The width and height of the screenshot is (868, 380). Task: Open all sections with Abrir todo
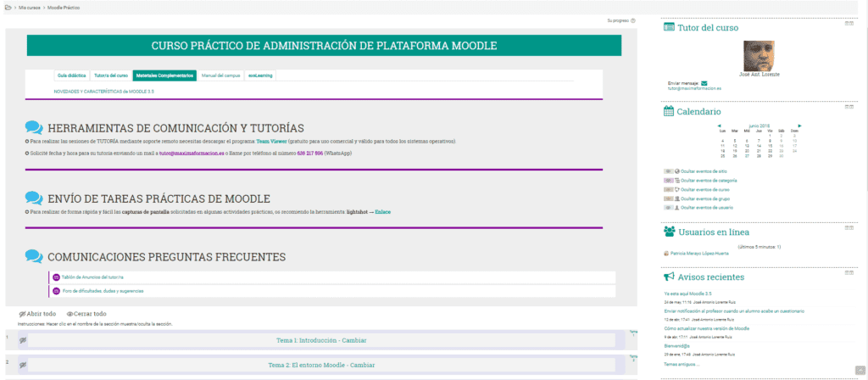37,314
